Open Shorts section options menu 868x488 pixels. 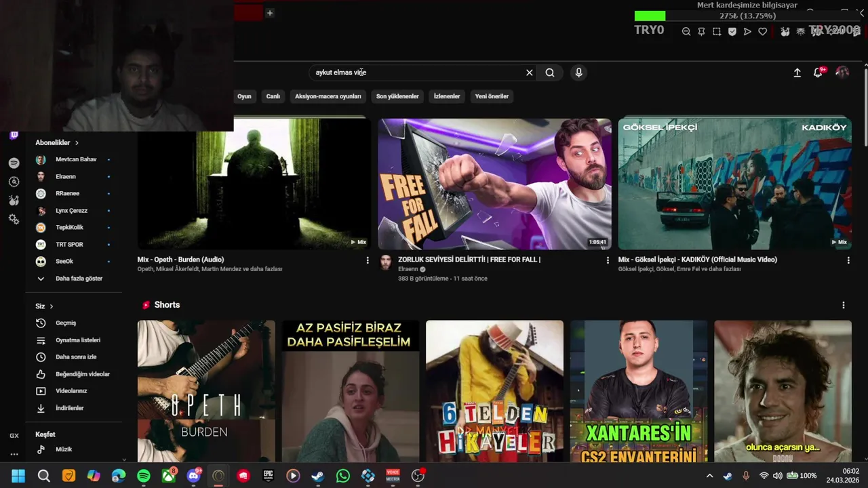click(843, 306)
